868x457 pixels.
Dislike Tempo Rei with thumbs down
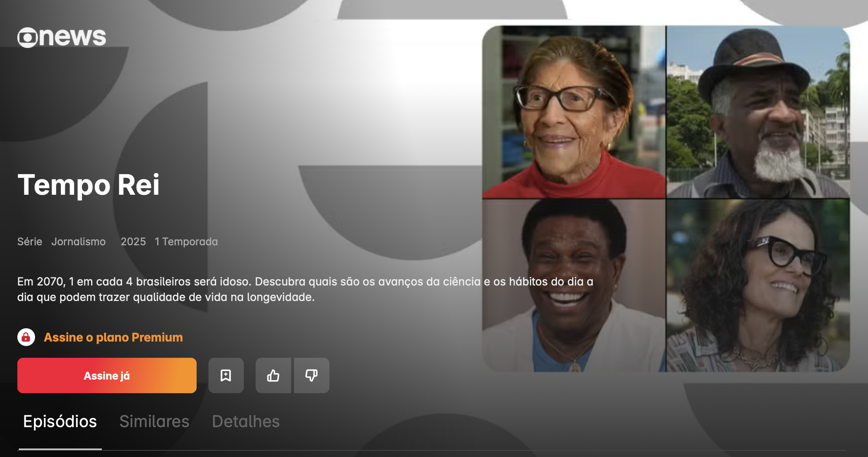pos(312,375)
